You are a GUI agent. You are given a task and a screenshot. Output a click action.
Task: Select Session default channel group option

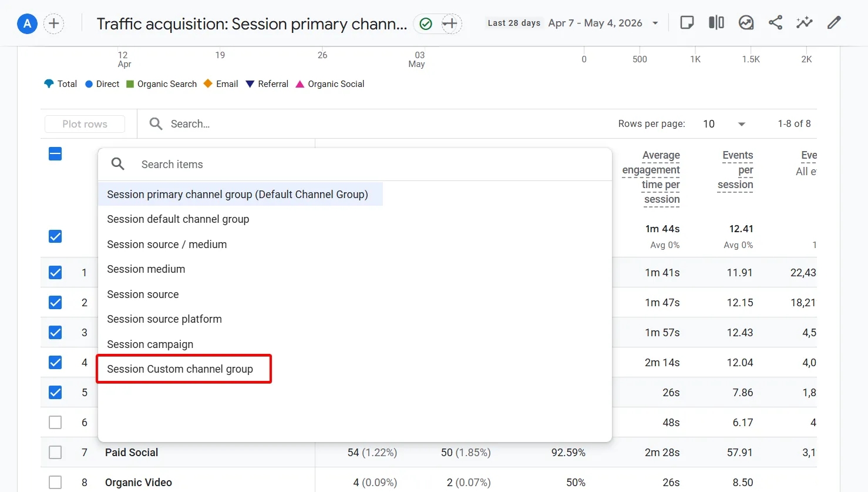178,219
